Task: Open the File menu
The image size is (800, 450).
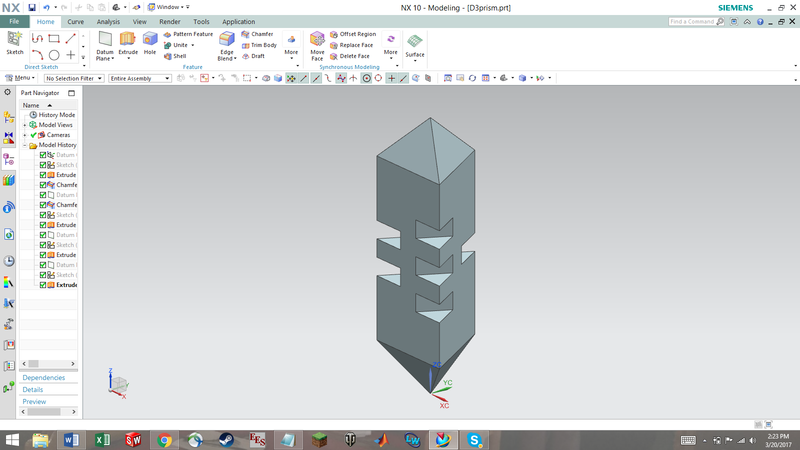Action: pyautogui.click(x=14, y=21)
